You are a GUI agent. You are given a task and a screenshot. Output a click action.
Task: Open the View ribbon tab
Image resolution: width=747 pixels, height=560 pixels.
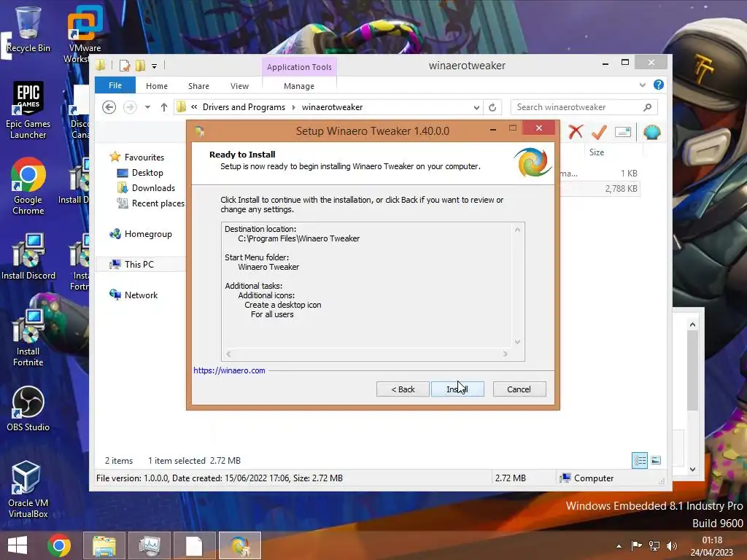239,86
